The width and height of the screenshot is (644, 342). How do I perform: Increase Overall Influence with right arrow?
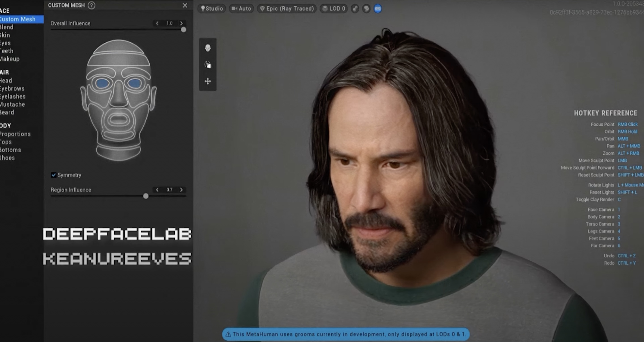pyautogui.click(x=182, y=23)
